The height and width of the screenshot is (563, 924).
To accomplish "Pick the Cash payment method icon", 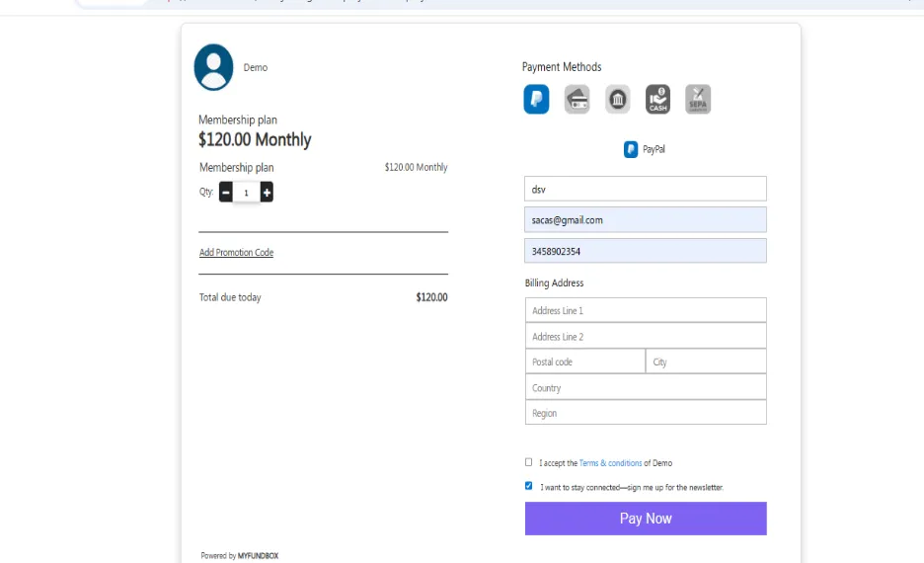I will point(657,99).
